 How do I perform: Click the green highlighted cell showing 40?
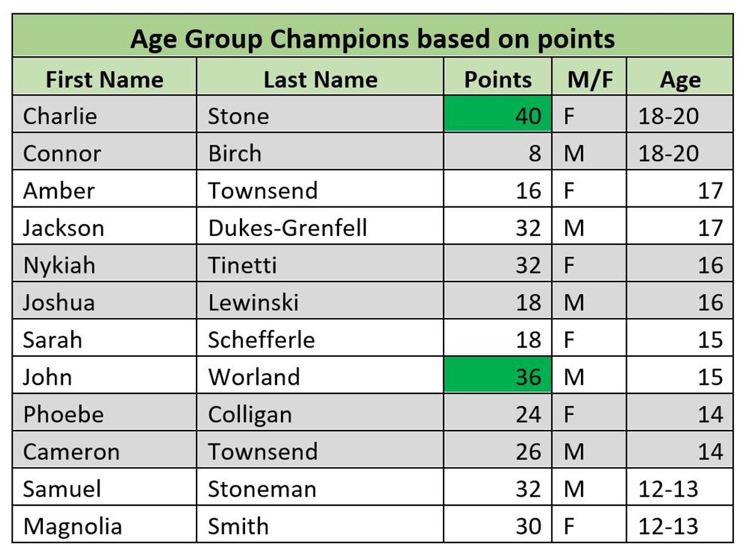click(498, 116)
